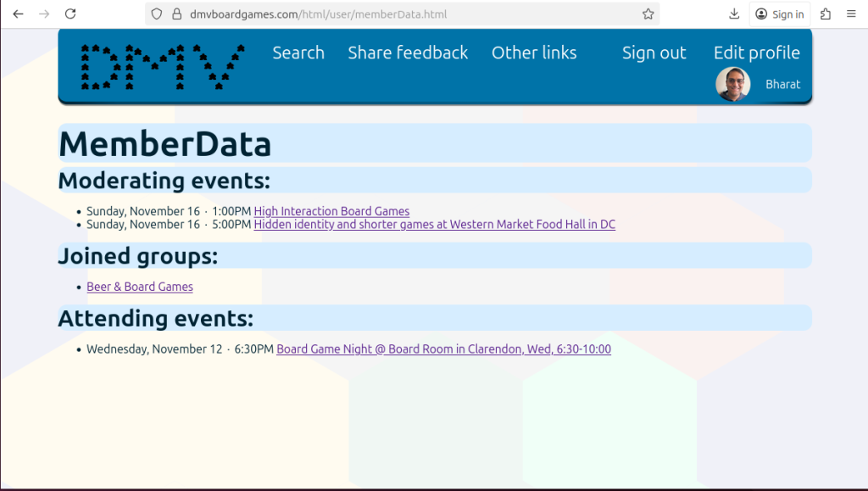This screenshot has height=491, width=868.
Task: Click the DMV meeple logo
Action: [x=162, y=66]
